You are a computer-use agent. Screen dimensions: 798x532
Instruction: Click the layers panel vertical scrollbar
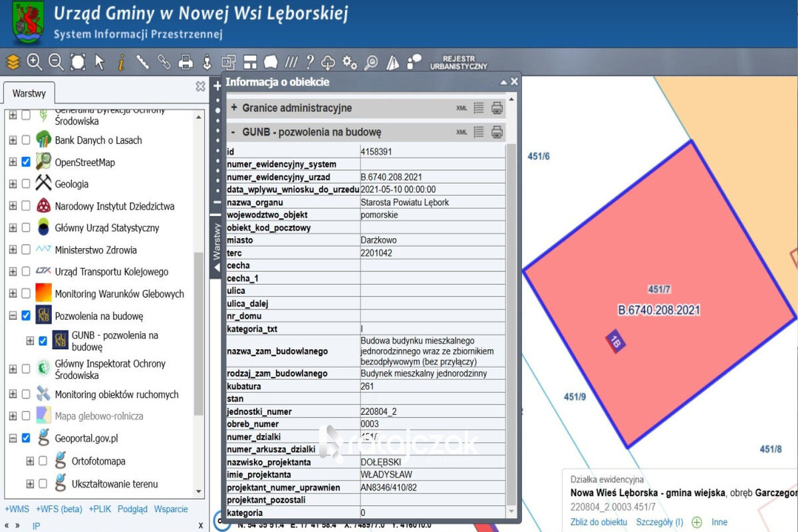coord(198,332)
